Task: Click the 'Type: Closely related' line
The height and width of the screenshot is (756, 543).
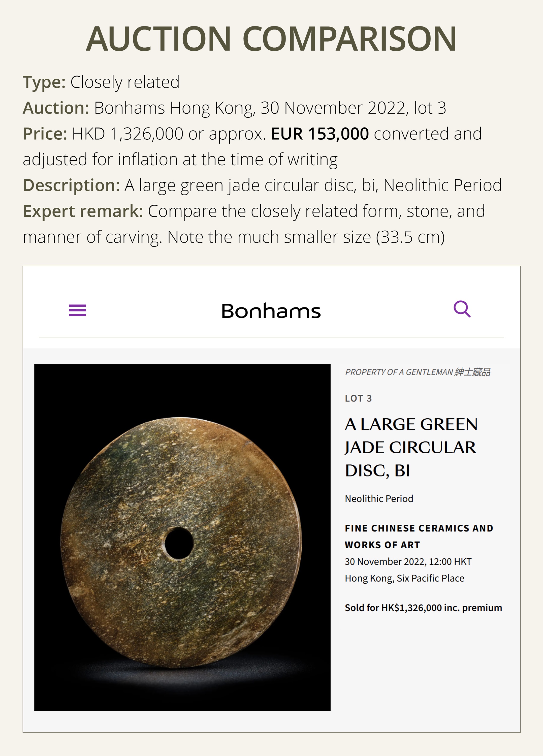Action: 101,82
